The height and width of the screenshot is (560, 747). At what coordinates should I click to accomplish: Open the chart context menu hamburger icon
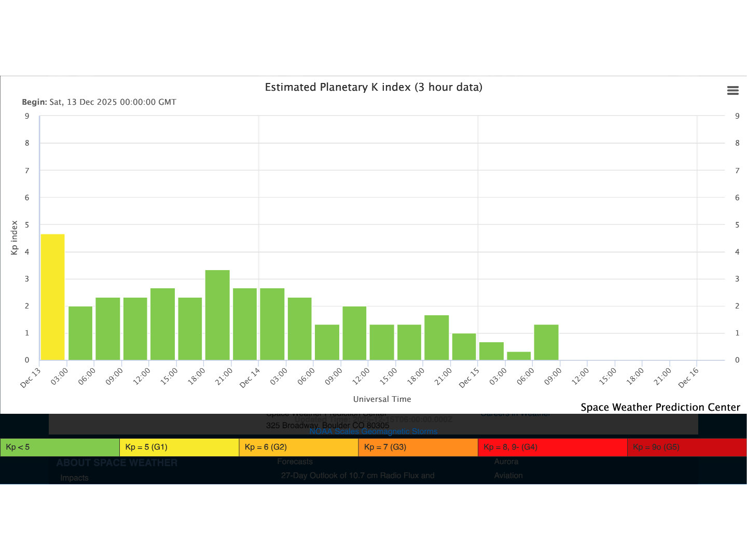[732, 91]
